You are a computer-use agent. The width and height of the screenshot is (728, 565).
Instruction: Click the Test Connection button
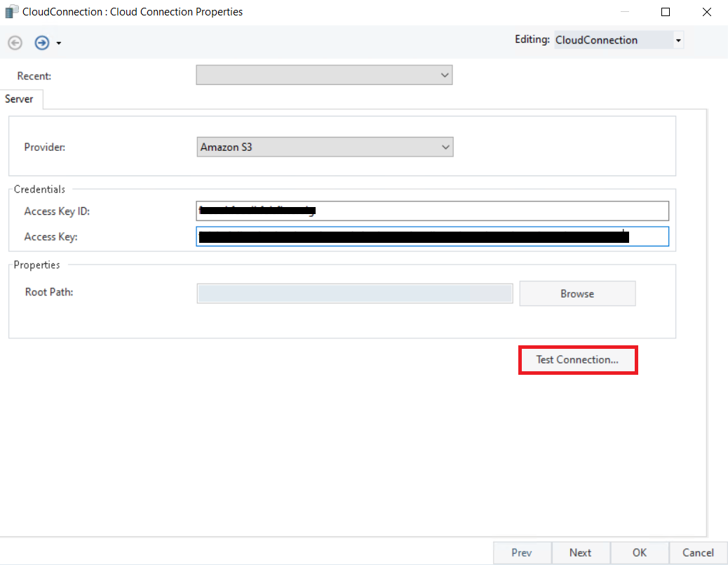[578, 359]
